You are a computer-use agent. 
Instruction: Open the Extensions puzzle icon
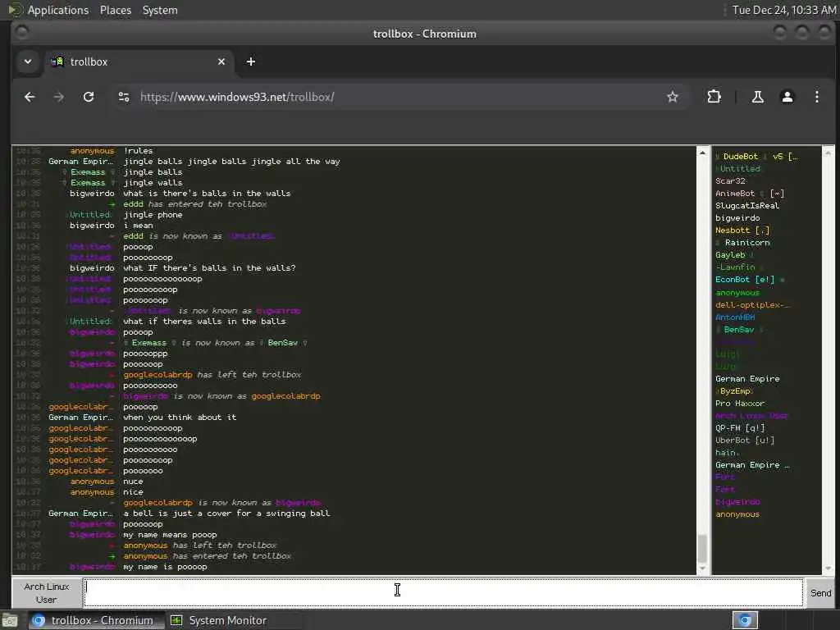714,97
